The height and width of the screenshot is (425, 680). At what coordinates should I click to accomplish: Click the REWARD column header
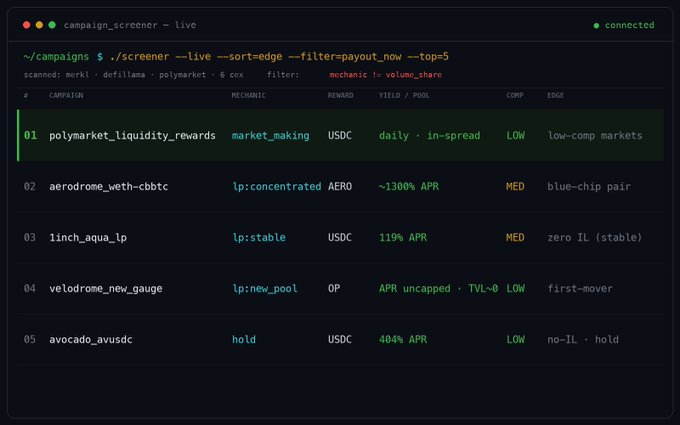point(340,95)
